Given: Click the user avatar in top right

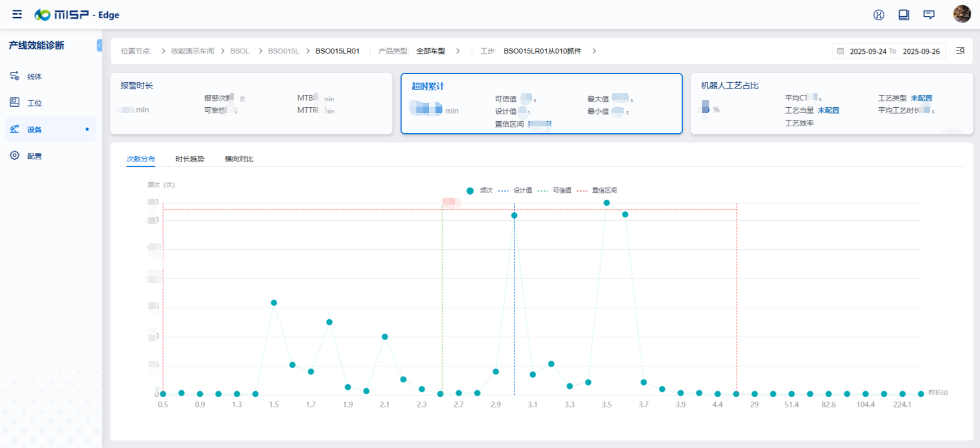Looking at the screenshot, I should click(x=961, y=14).
